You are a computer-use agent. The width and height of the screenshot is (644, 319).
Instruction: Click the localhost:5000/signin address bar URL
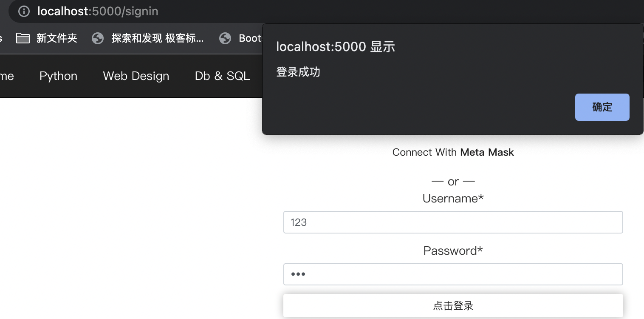98,11
